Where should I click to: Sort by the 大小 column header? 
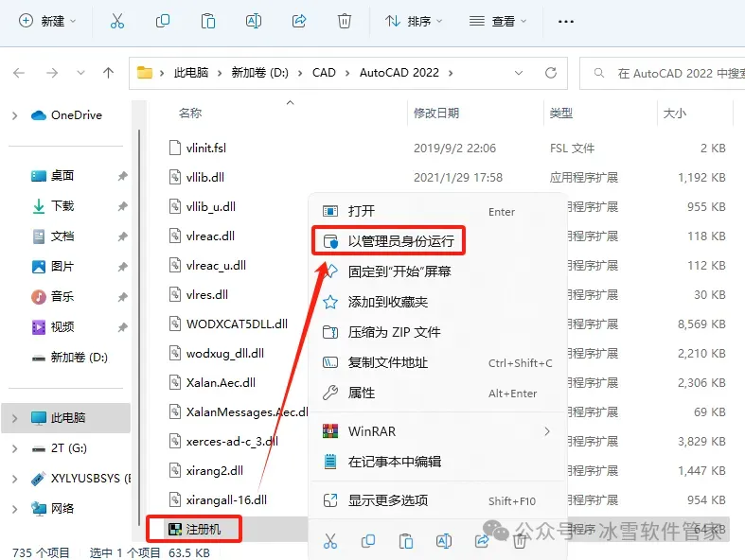(675, 114)
